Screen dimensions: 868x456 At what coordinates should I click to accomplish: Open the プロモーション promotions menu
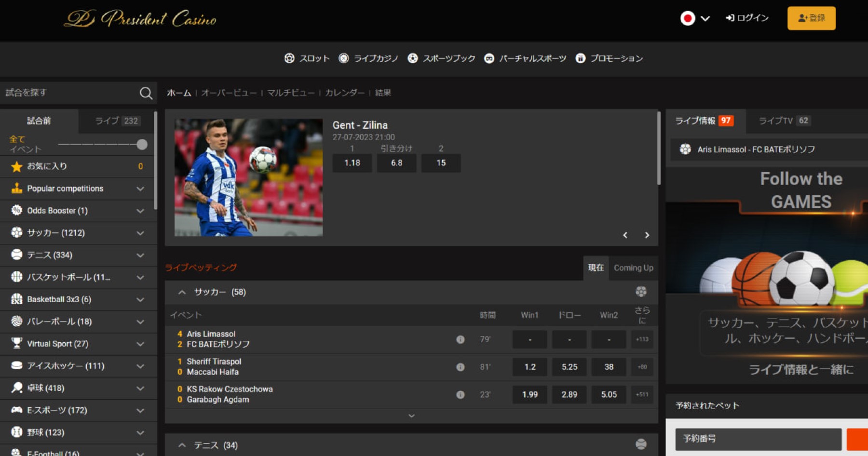tap(609, 58)
